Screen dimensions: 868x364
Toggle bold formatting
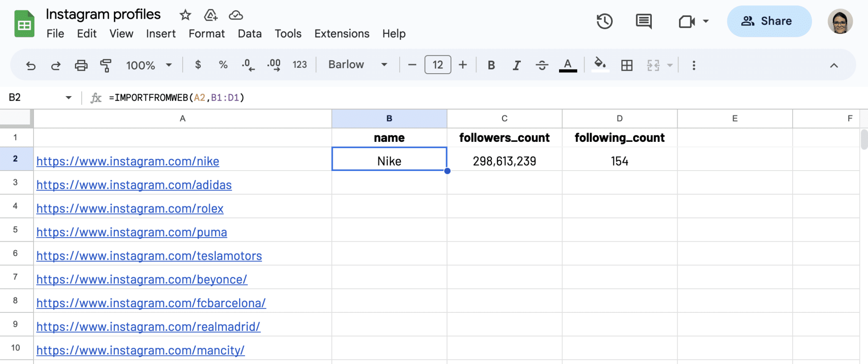click(x=491, y=65)
